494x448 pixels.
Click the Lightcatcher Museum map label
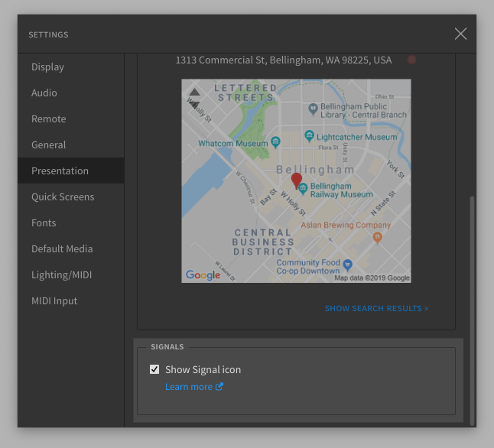tap(356, 137)
